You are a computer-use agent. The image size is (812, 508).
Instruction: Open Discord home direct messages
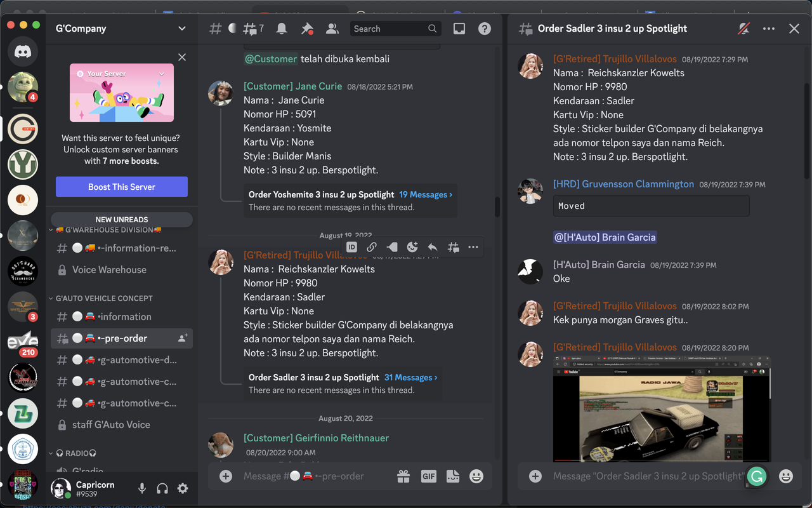[23, 51]
